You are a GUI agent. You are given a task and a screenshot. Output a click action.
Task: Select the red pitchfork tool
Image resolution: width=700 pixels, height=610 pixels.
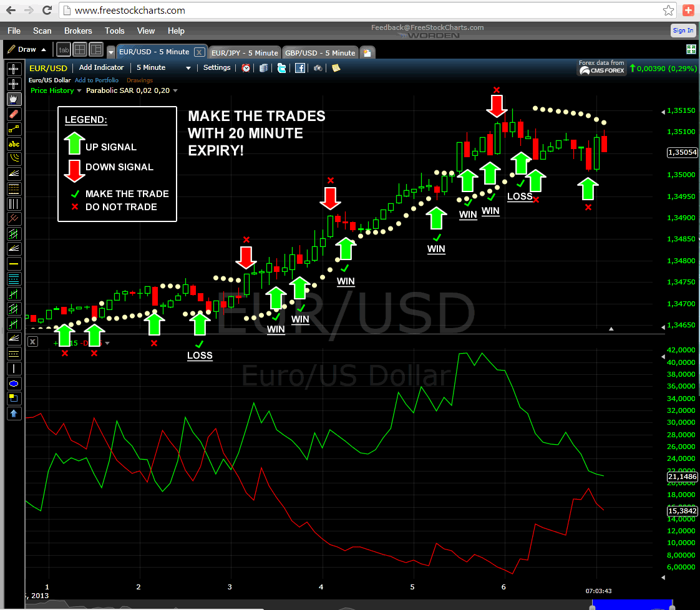point(14,219)
